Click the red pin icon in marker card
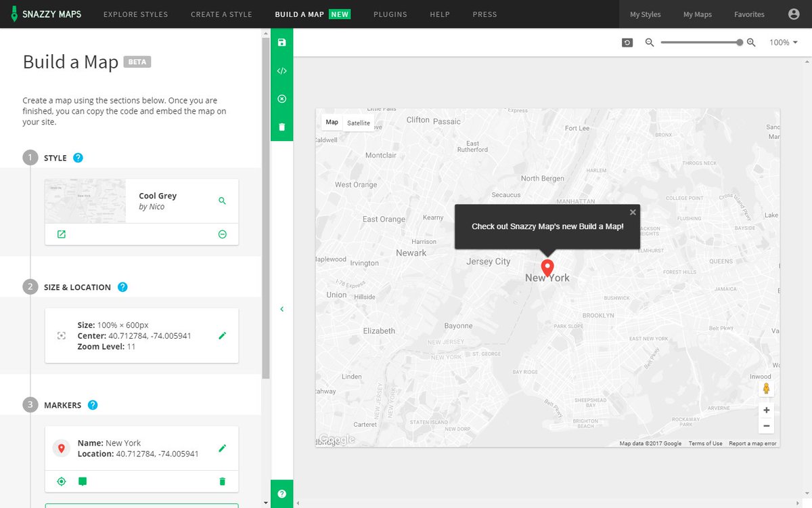The image size is (812, 508). tap(62, 448)
